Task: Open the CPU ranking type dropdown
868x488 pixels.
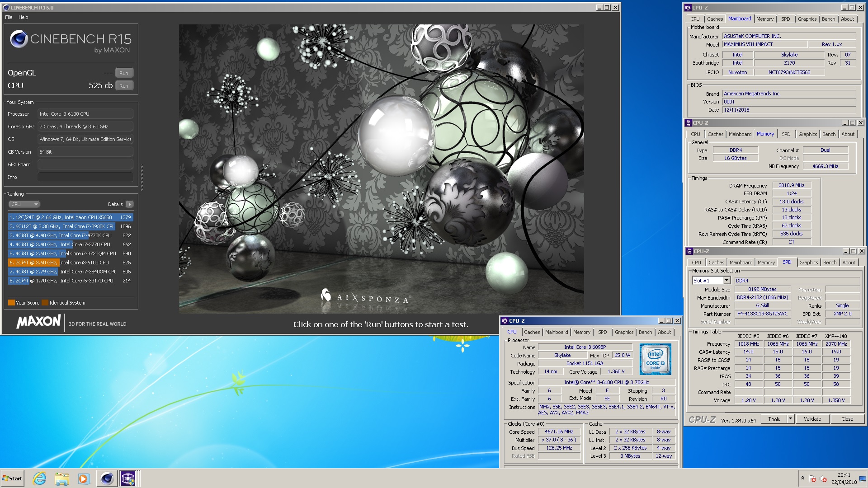Action: (x=24, y=204)
